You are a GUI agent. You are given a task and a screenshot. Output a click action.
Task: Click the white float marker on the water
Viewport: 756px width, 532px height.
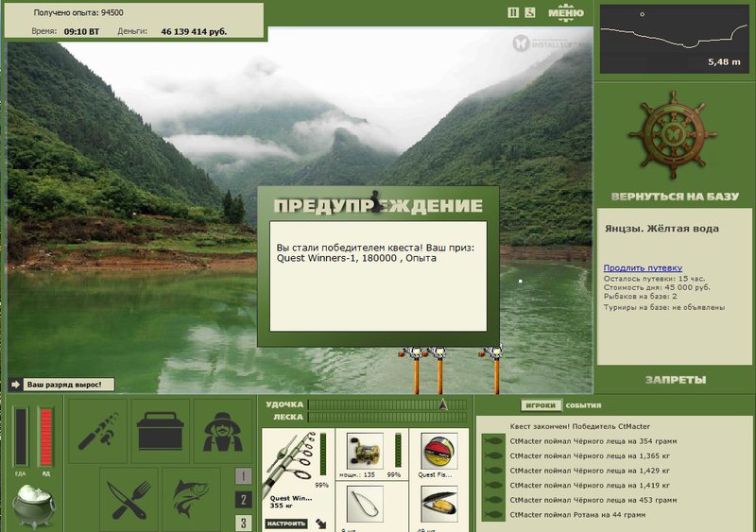tap(521, 281)
